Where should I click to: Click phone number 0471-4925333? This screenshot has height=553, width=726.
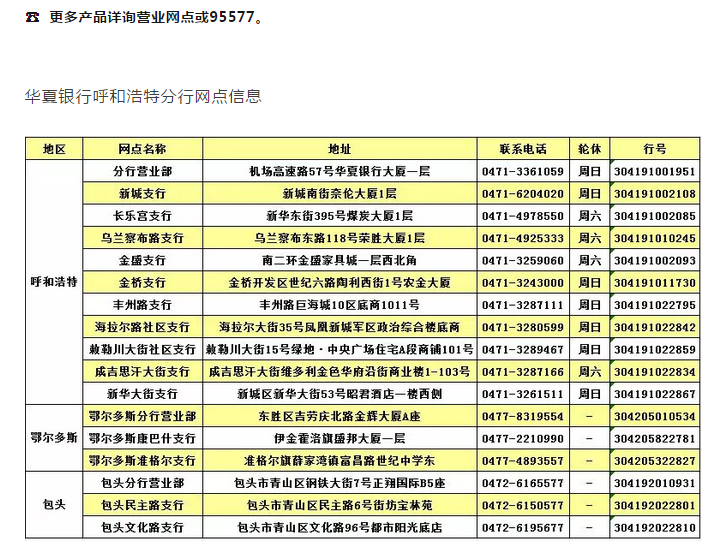523,239
